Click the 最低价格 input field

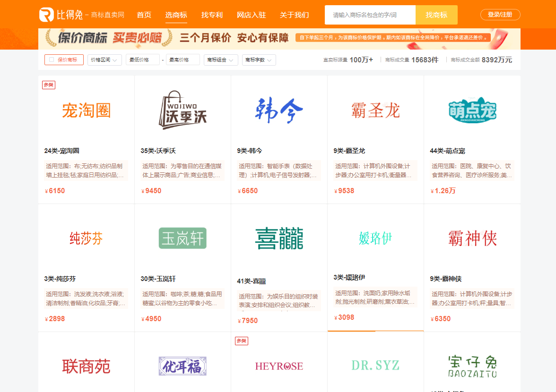pyautogui.click(x=142, y=60)
